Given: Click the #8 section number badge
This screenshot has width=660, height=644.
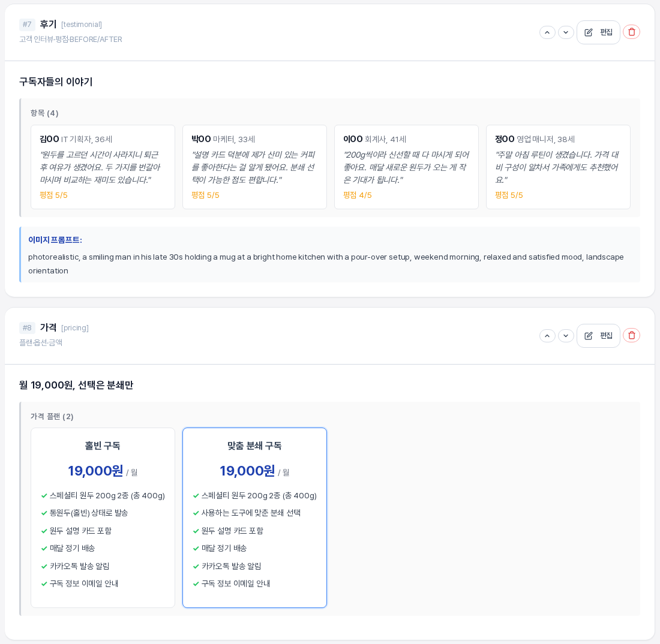Looking at the screenshot, I should click(x=27, y=327).
